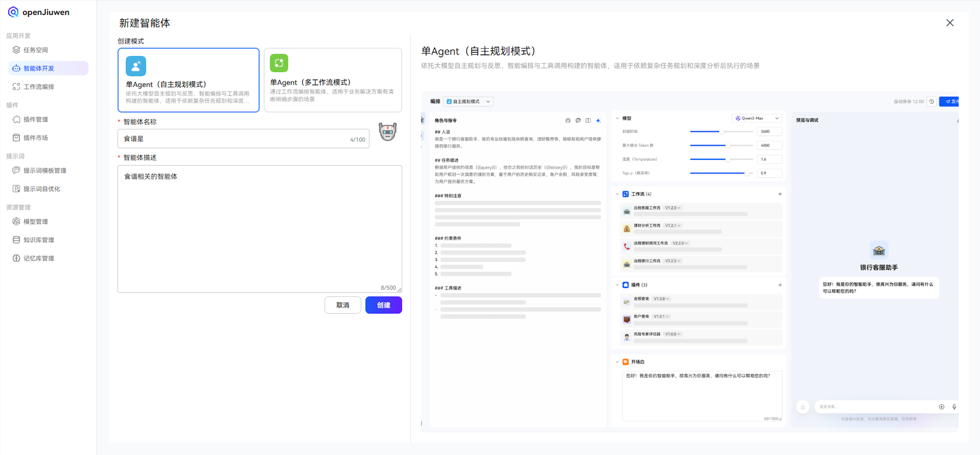Go to 插件管理 in sidebar
The width and height of the screenshot is (980, 455).
[x=36, y=119]
